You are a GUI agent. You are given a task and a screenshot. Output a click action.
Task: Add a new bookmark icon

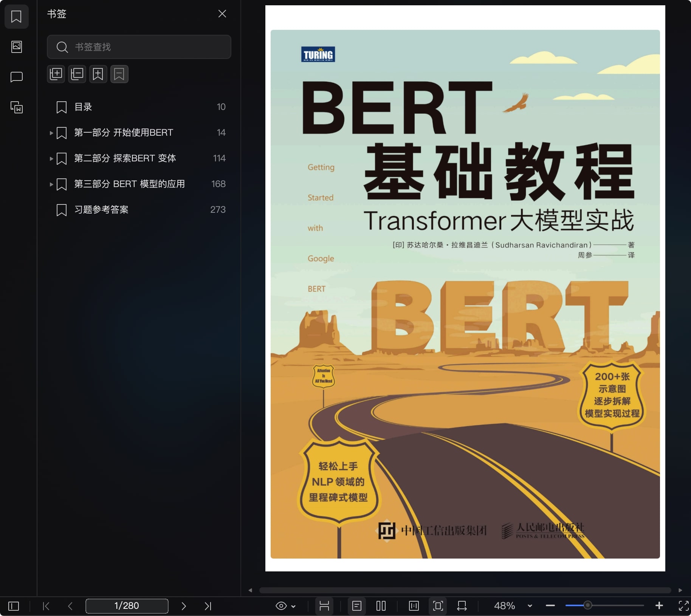click(x=98, y=74)
